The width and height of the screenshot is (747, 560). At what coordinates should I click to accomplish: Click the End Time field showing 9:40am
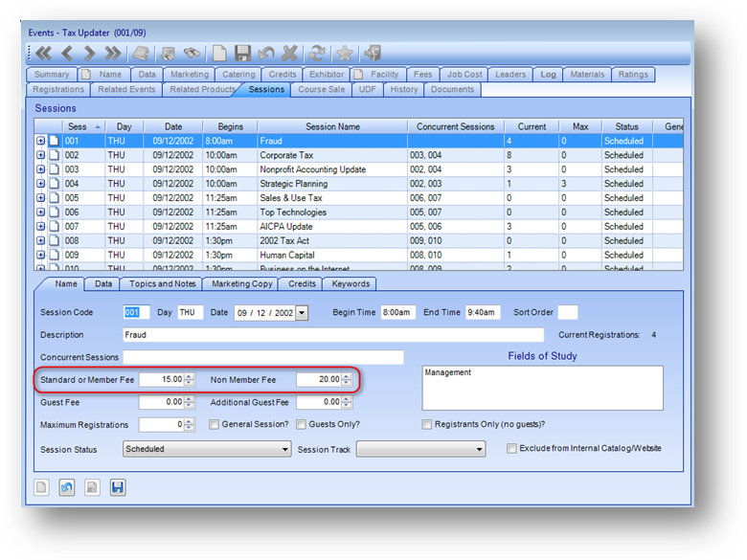483,312
